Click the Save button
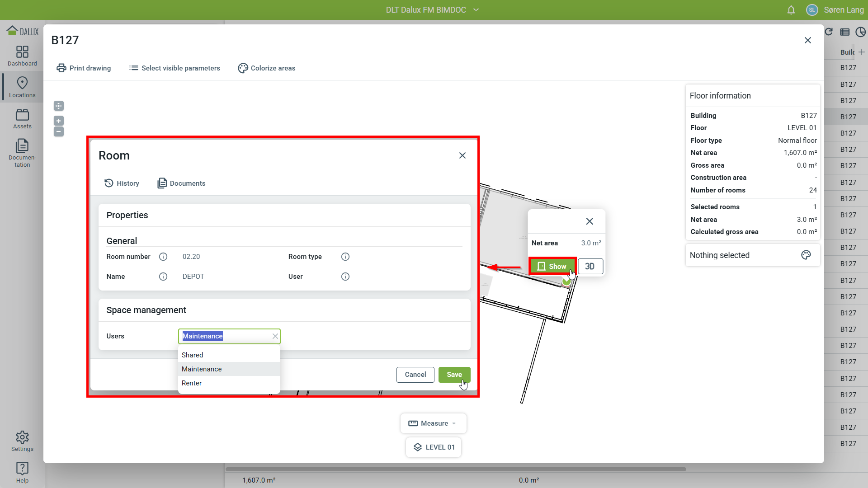The width and height of the screenshot is (868, 488). click(x=454, y=375)
